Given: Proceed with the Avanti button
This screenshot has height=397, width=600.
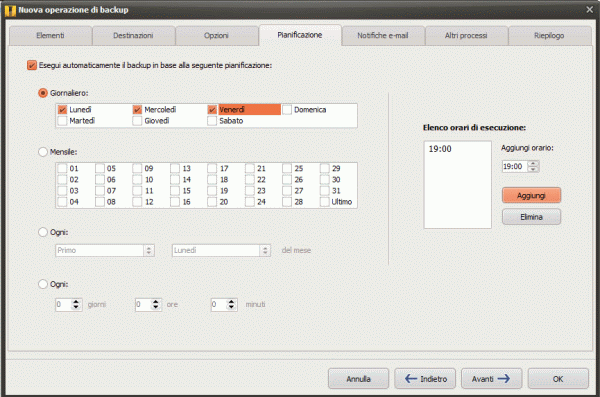Looking at the screenshot, I should [491, 379].
